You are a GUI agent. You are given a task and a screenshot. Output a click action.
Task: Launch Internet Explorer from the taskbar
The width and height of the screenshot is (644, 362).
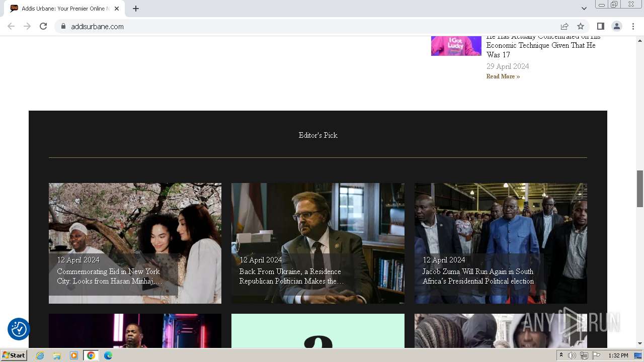tap(40, 355)
